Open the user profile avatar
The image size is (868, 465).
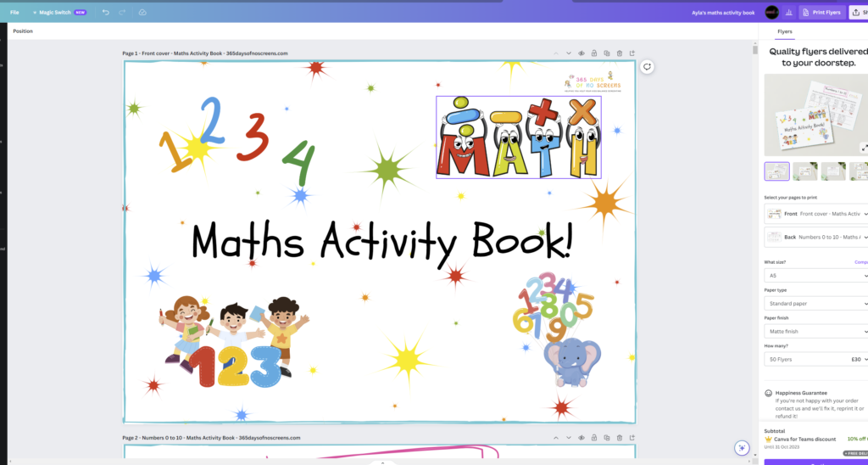click(771, 12)
